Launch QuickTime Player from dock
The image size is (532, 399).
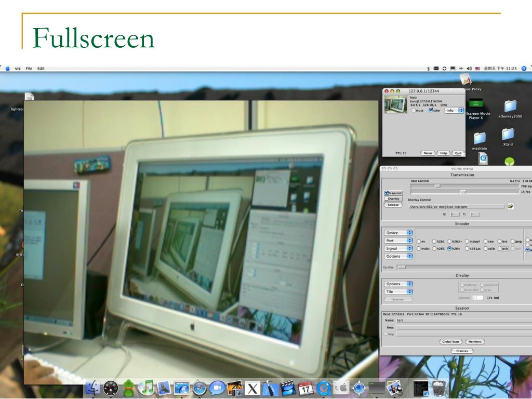click(323, 388)
